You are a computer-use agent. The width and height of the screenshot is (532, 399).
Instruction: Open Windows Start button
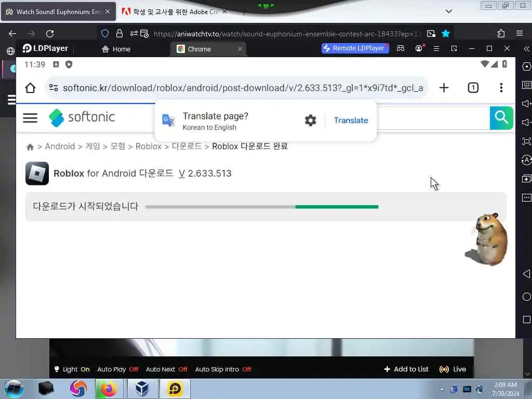click(14, 389)
